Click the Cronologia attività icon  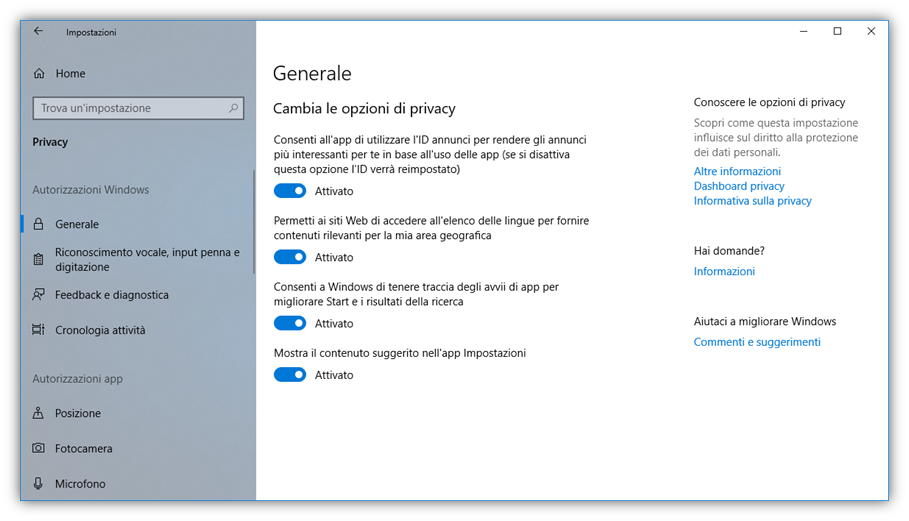coord(39,330)
